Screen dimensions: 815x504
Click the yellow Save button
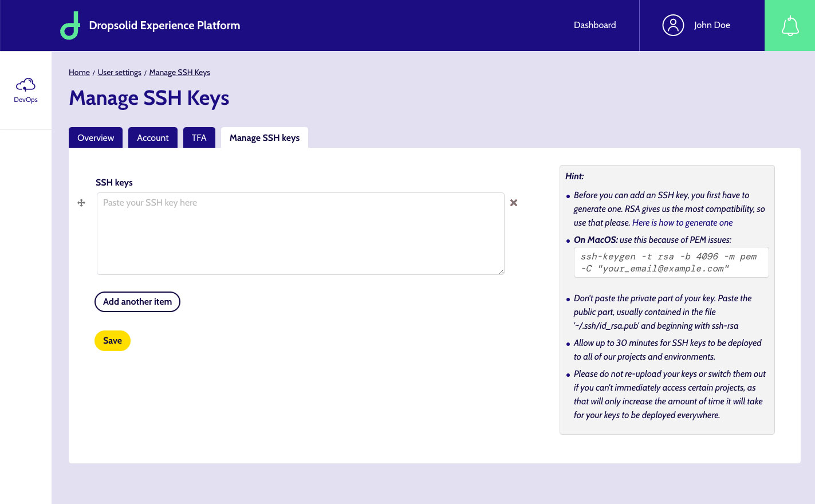pos(112,341)
